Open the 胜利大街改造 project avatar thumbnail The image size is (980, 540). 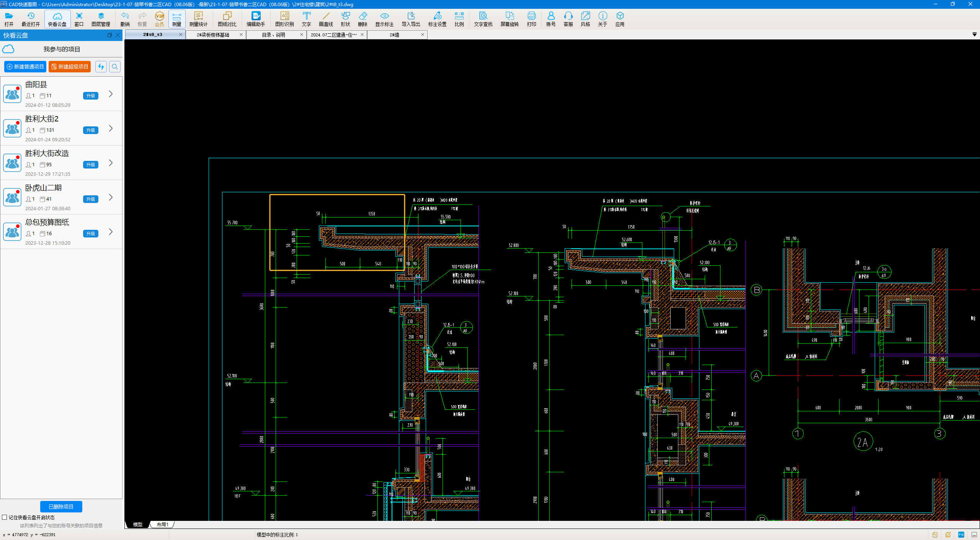pyautogui.click(x=12, y=163)
